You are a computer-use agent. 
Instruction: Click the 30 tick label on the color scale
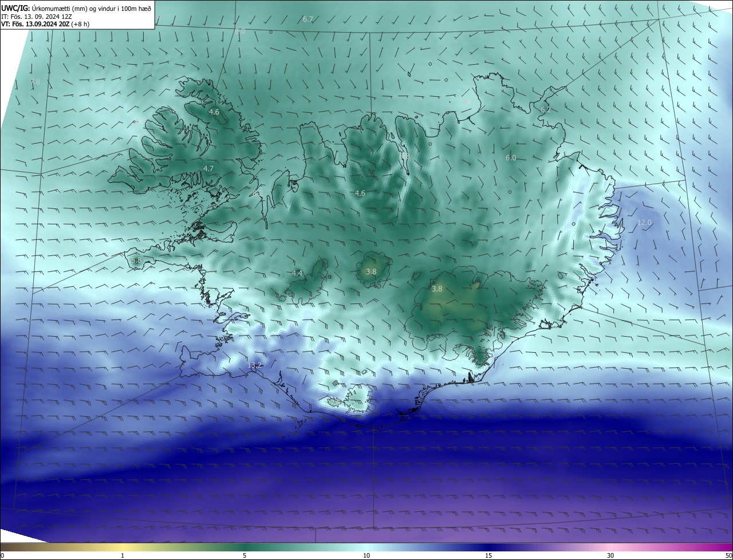[610, 555]
